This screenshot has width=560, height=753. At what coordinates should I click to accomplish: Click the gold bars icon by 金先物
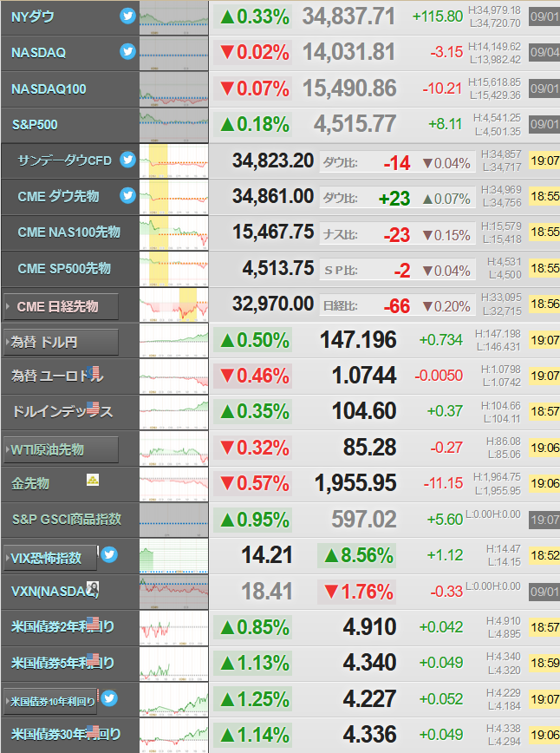[x=93, y=479]
